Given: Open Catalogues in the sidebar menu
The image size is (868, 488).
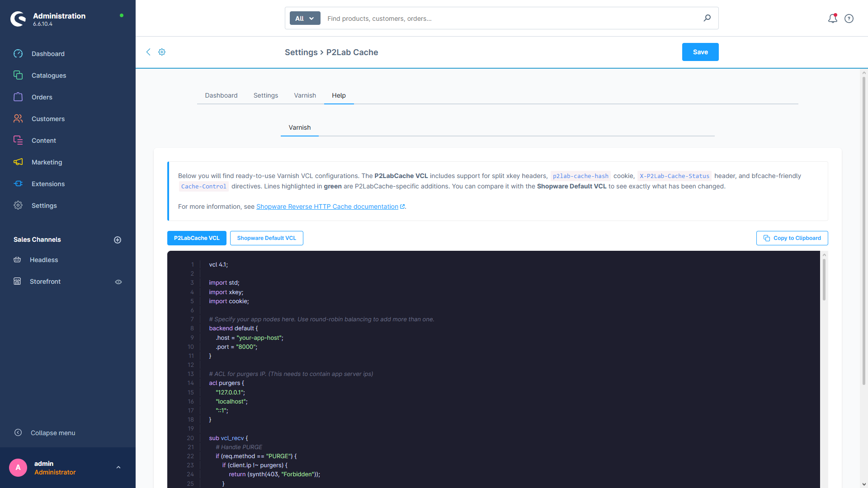Looking at the screenshot, I should tap(49, 75).
